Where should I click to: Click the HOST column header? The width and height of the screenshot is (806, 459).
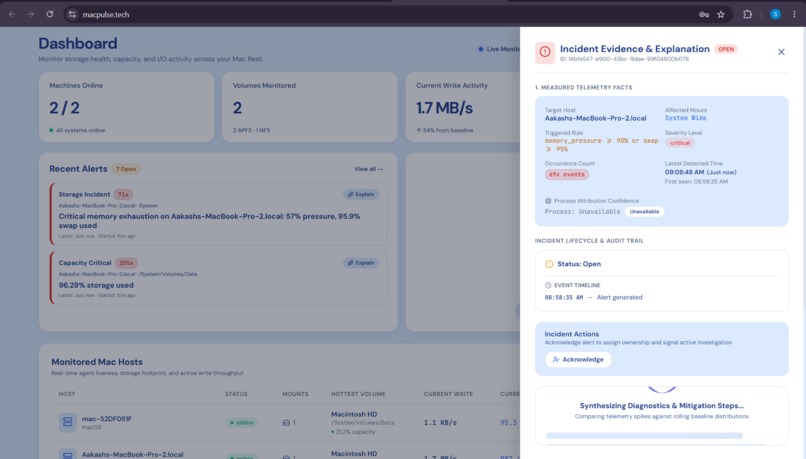(x=67, y=394)
